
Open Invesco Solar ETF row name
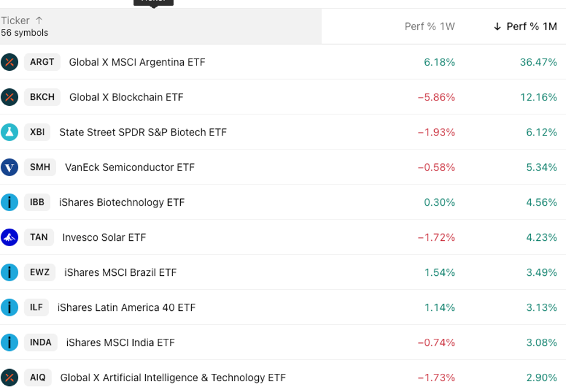click(x=104, y=238)
